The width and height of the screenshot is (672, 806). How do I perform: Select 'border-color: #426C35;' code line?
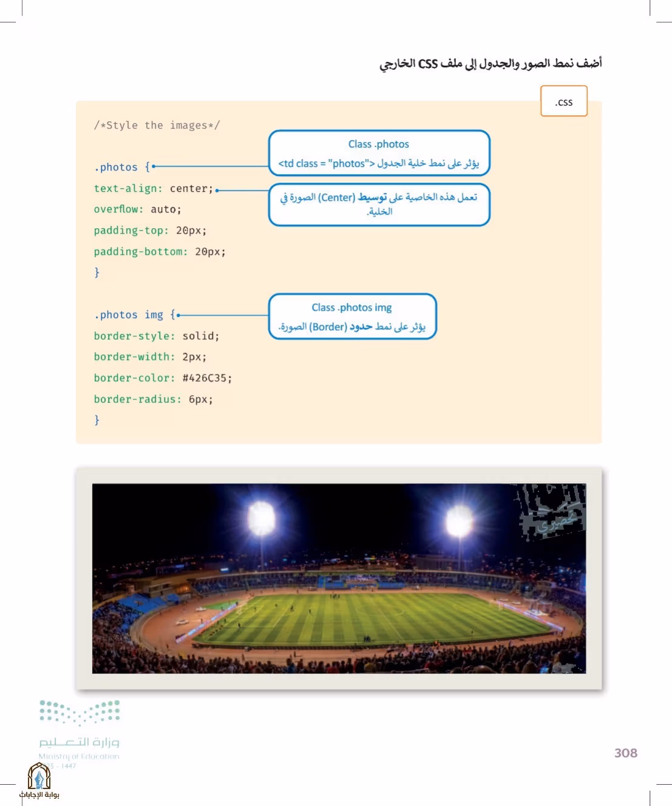tap(163, 378)
